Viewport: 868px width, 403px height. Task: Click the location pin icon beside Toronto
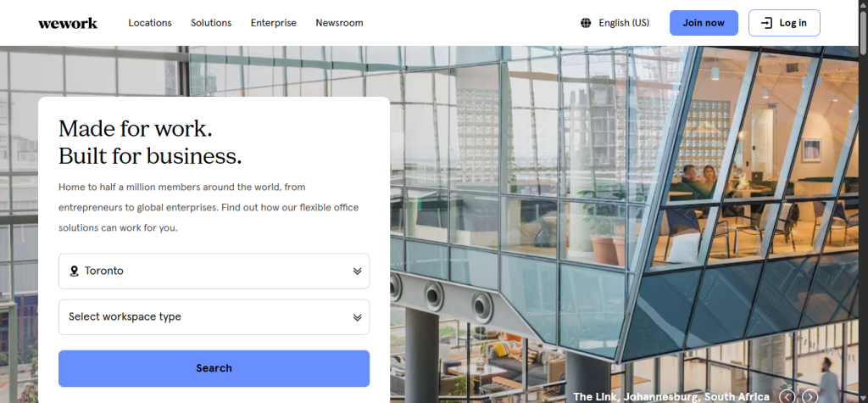click(x=74, y=271)
